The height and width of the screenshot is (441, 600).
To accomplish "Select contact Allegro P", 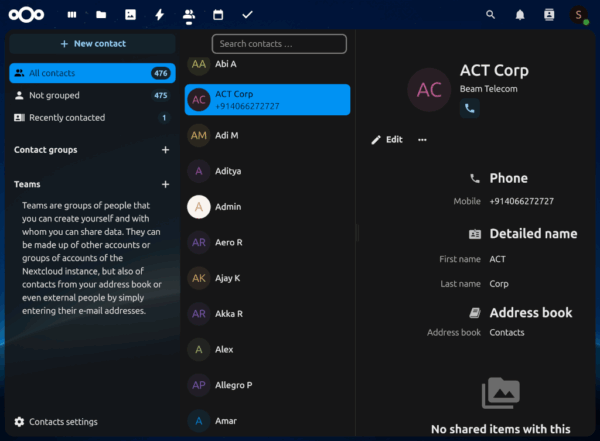I will 267,385.
